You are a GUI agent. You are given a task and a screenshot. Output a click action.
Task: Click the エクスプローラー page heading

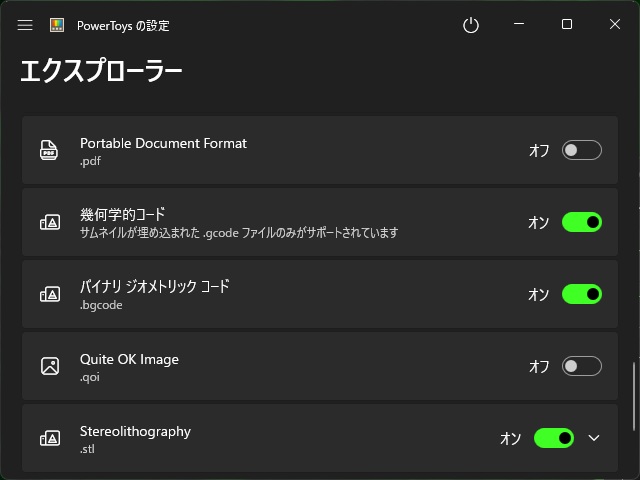click(101, 71)
